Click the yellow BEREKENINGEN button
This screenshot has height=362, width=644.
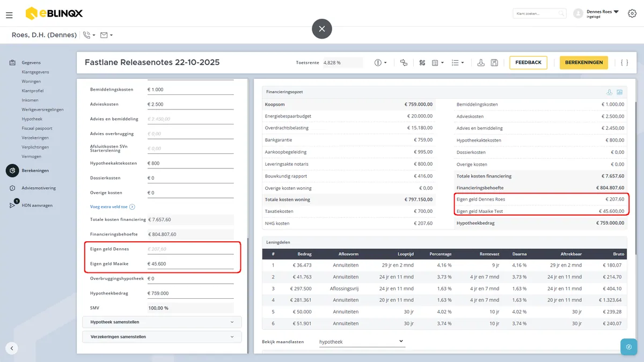coord(584,63)
